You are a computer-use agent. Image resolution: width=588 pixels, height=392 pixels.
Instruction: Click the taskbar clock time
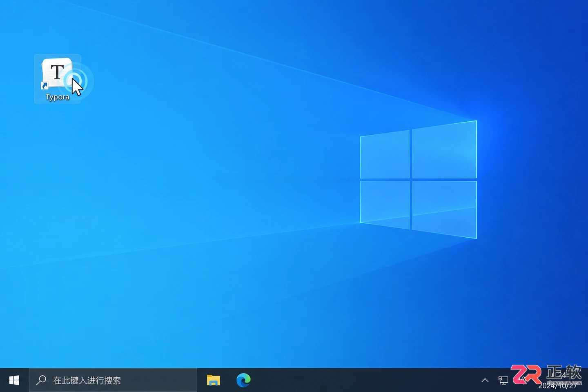click(558, 375)
